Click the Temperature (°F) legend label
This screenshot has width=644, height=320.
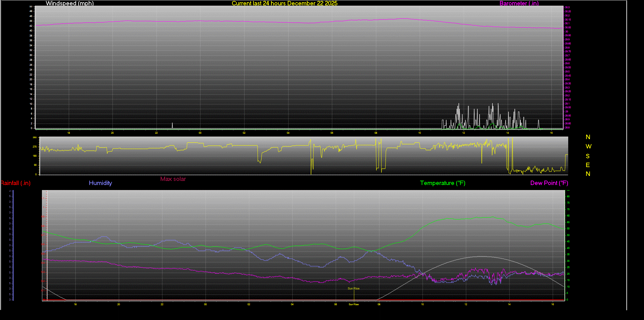click(x=442, y=183)
